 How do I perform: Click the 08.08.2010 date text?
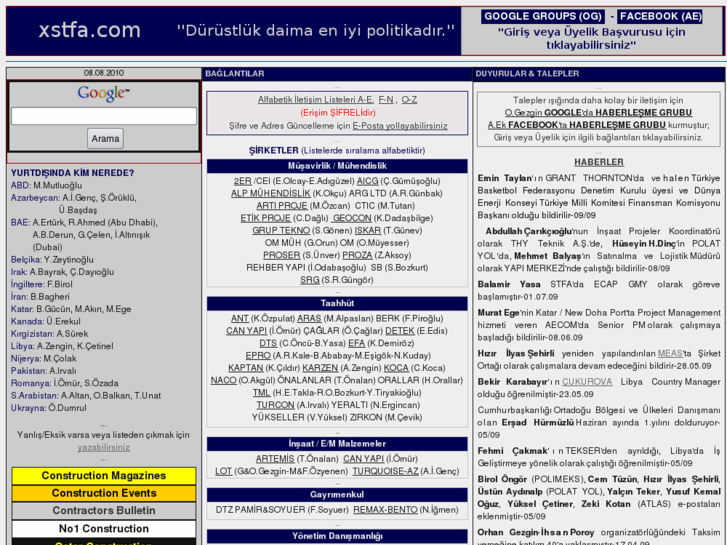pyautogui.click(x=103, y=73)
